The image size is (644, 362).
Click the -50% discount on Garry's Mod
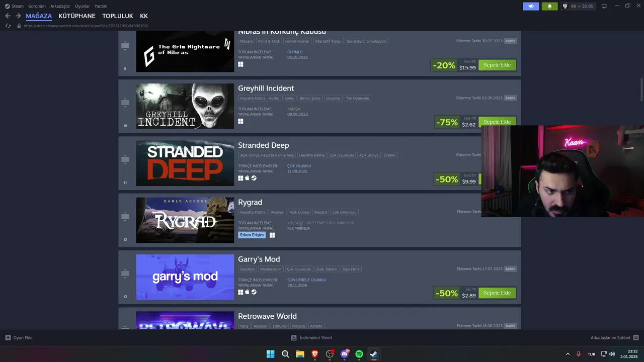(447, 293)
